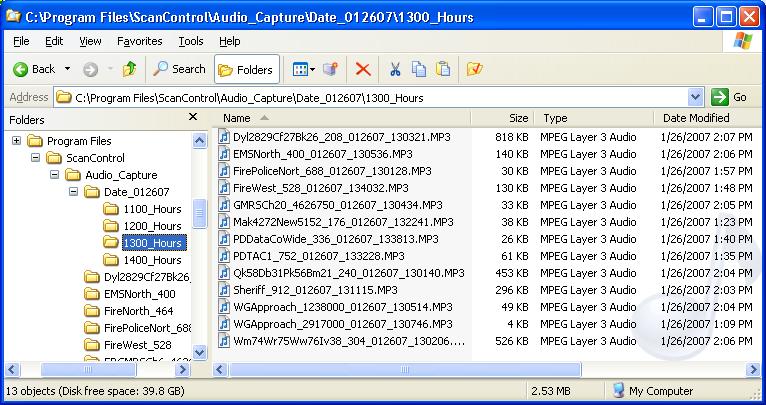The width and height of the screenshot is (766, 405).
Task: Toggle the Folders pane button
Action: tap(246, 70)
